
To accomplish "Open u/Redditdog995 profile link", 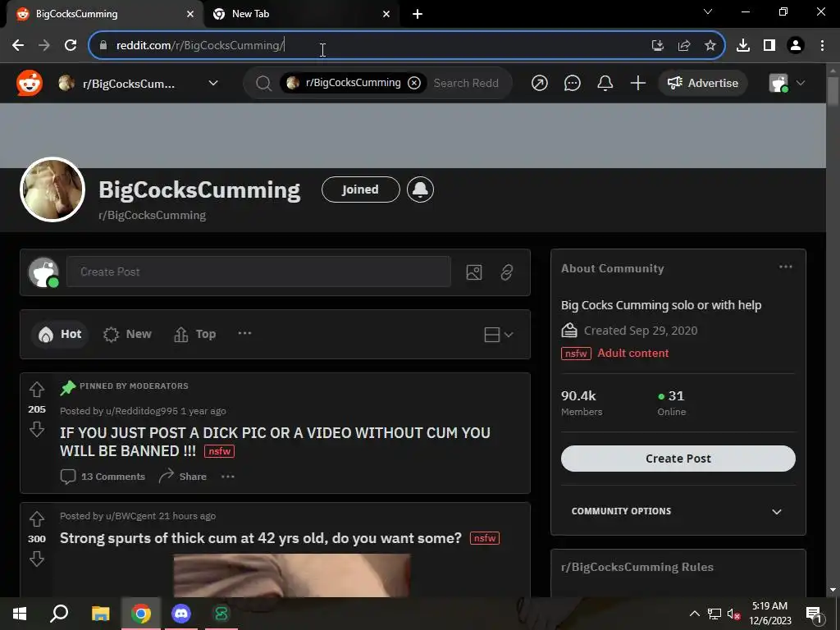I will coord(141,411).
